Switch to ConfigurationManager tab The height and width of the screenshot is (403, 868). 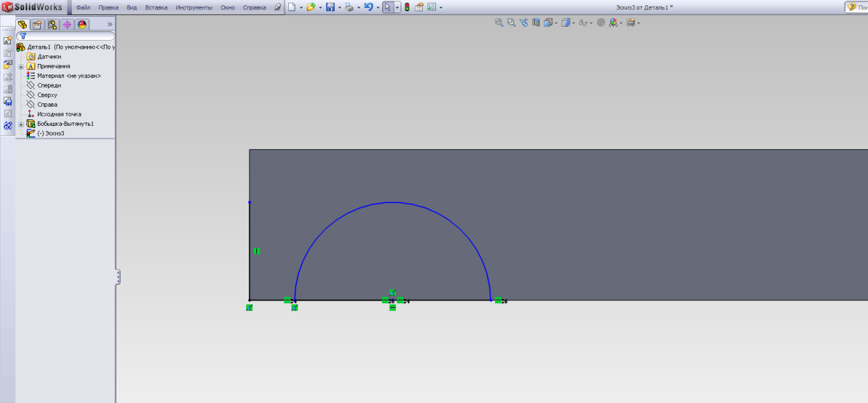(52, 24)
